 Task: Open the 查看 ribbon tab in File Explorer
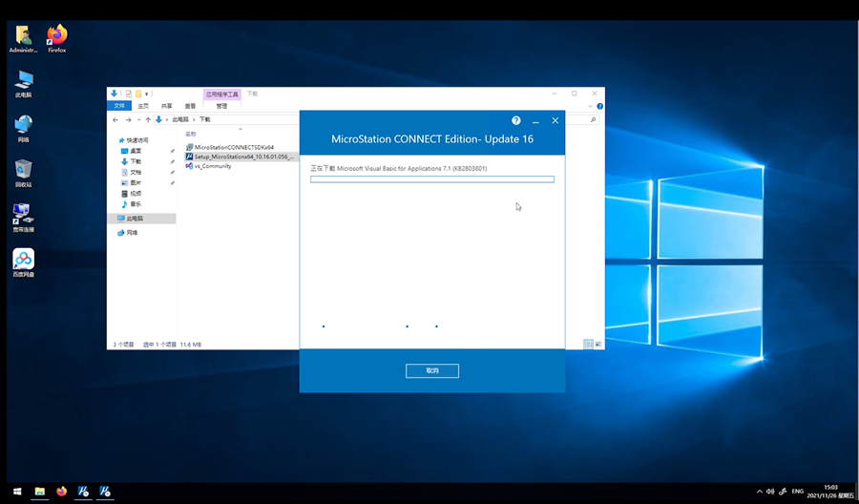[190, 106]
